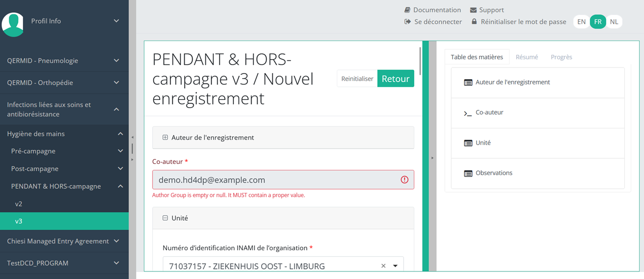This screenshot has height=279, width=644.
Task: Collapse the Unité section
Action: pos(165,218)
